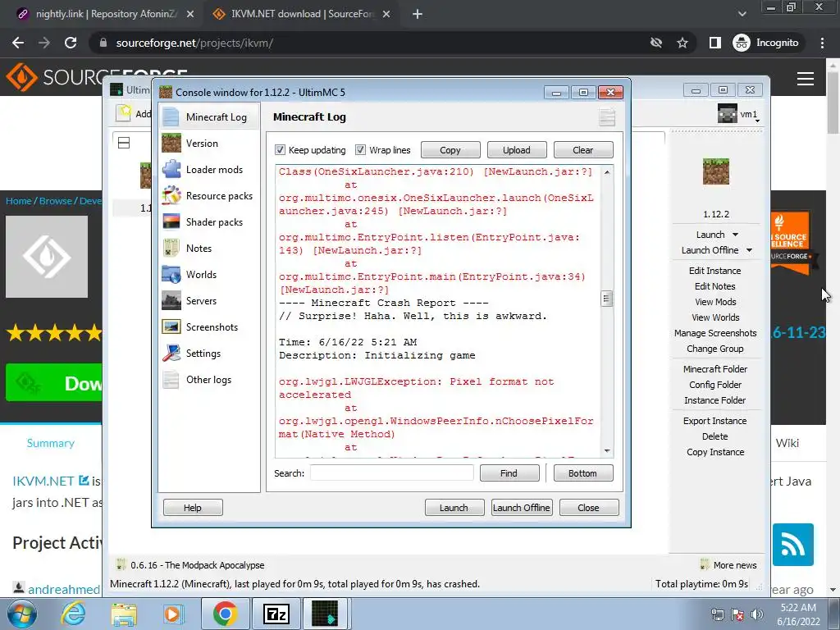Open the Summary tab on SourceForge
840x630 pixels.
pos(50,443)
